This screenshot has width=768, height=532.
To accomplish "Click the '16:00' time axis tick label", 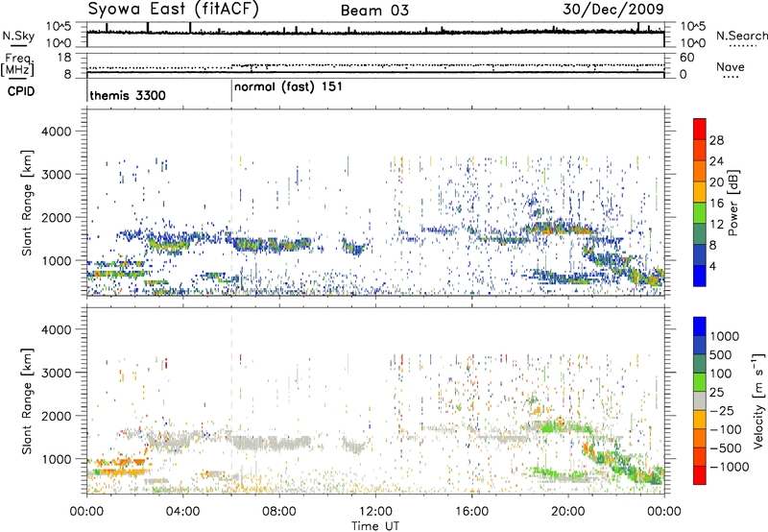I will coord(471,512).
